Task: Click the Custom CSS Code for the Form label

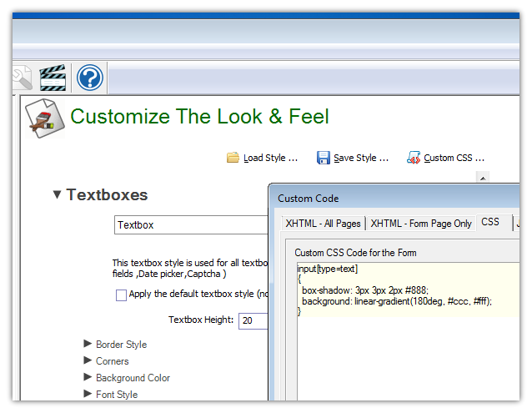Action: coord(355,253)
